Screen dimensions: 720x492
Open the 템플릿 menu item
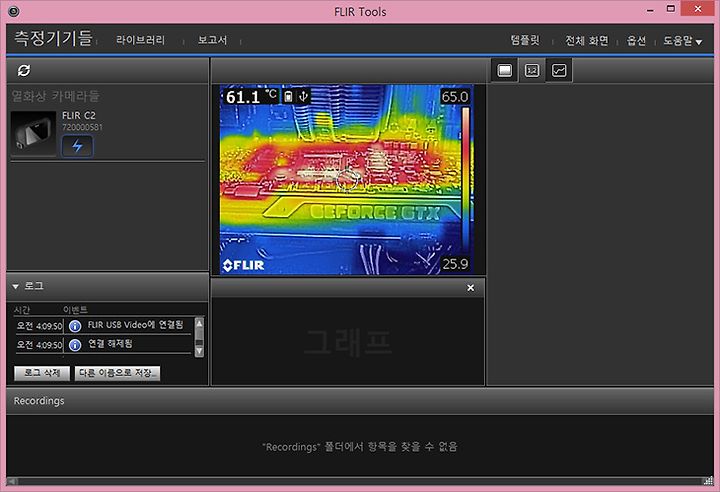tap(525, 40)
